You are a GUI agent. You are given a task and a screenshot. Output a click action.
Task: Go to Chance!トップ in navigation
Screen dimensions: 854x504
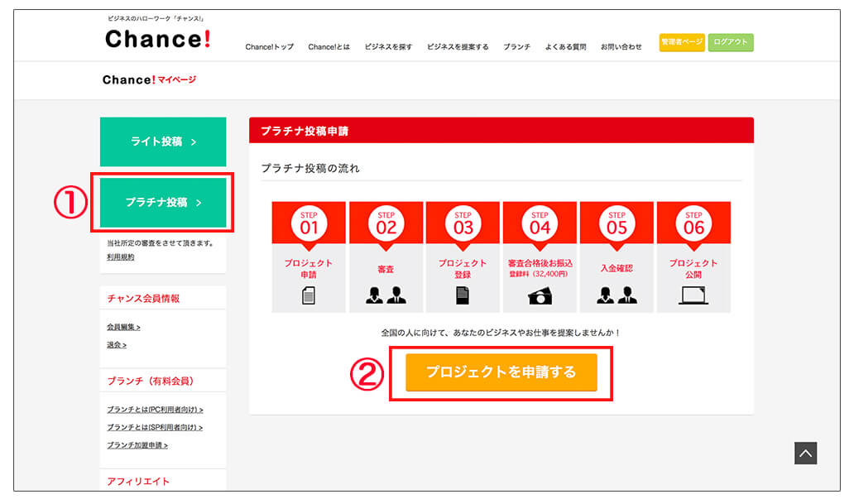(x=269, y=47)
